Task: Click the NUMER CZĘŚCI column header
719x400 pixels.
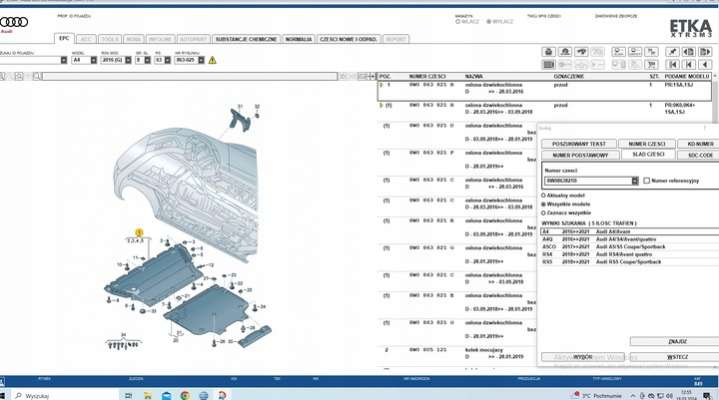Action: [x=427, y=77]
